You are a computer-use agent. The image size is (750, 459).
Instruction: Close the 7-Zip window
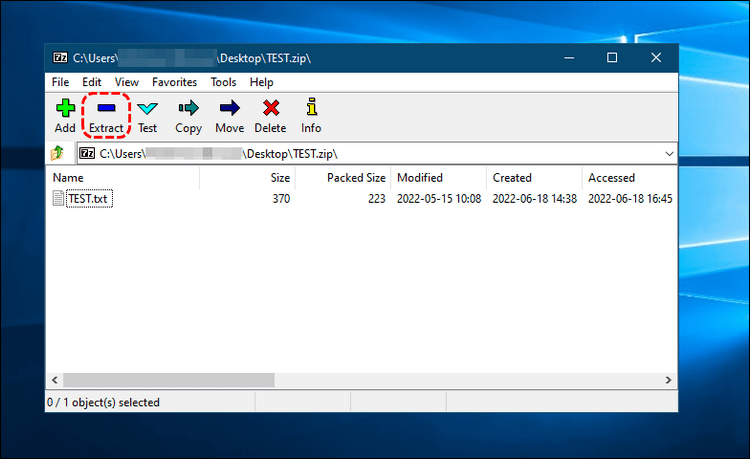(x=656, y=58)
